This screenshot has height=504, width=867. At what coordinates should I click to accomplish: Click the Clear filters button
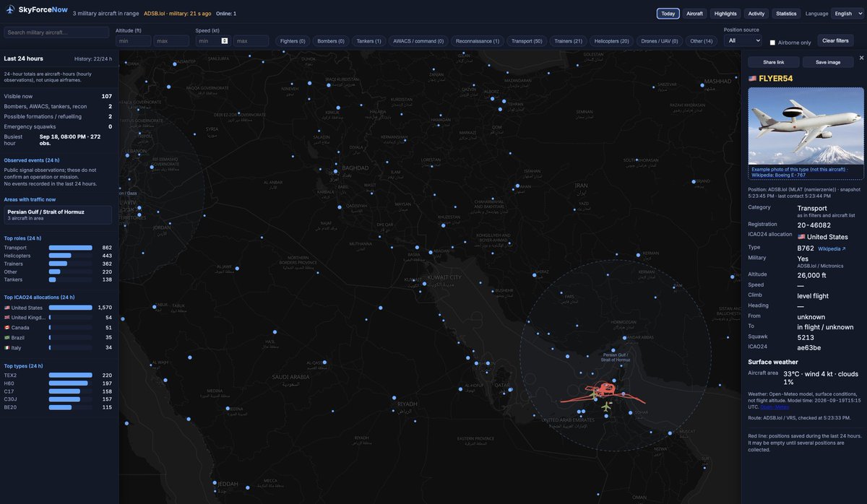[x=835, y=40]
